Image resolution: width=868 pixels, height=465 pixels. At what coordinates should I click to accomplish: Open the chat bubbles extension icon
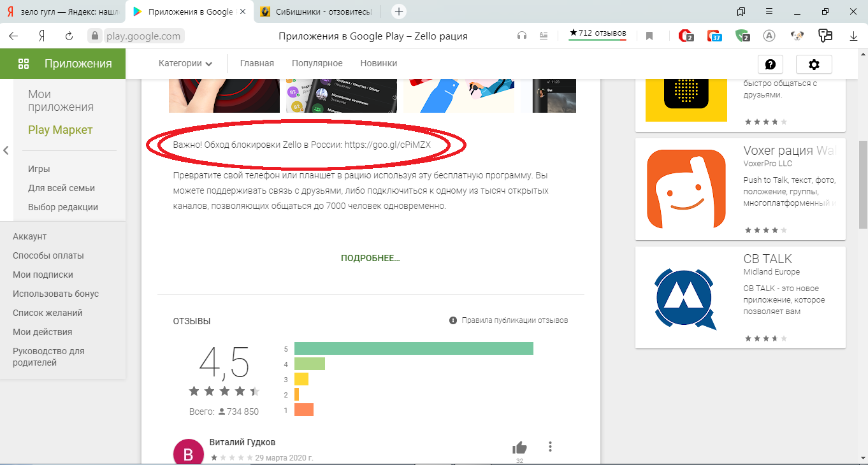pyautogui.click(x=826, y=36)
